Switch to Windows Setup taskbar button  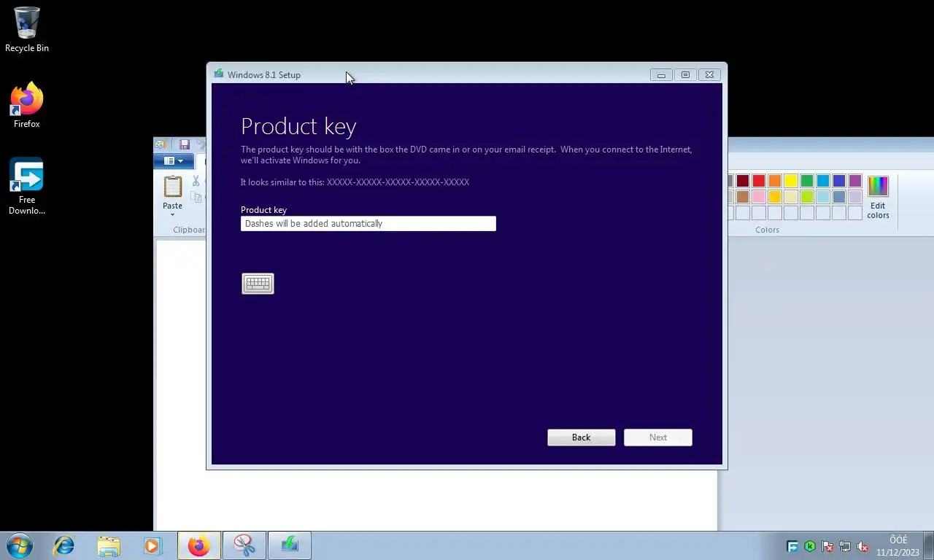coord(290,545)
